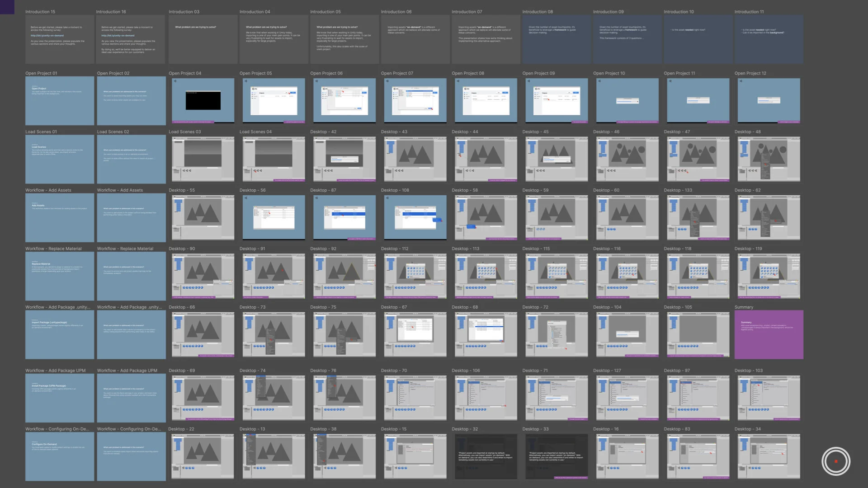This screenshot has height=488, width=868.
Task: Click the purple square in top-left corner
Action: pos(7,7)
